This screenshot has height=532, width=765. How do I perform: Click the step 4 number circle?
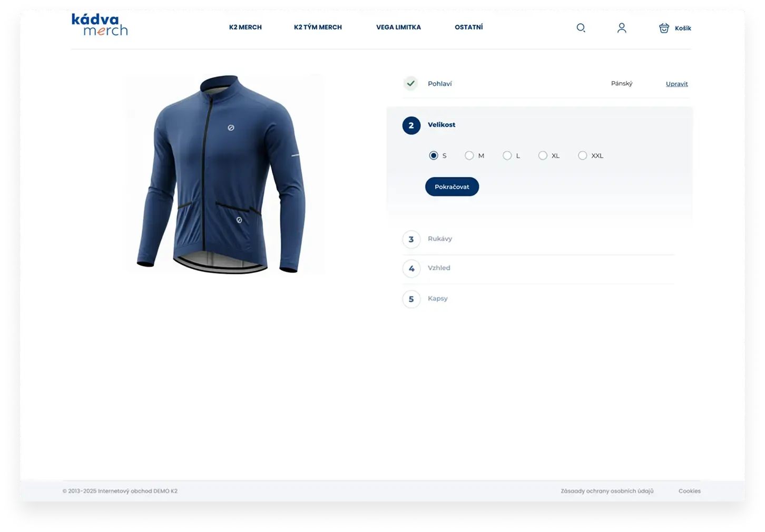411,269
